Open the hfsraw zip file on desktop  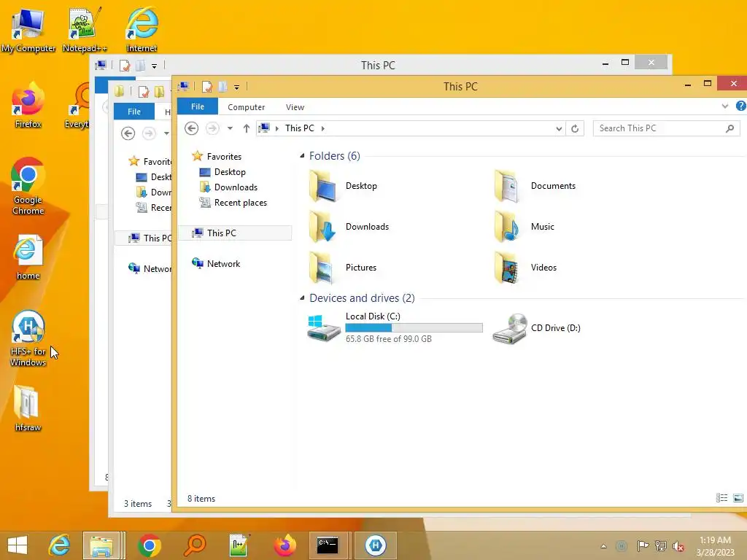28,408
